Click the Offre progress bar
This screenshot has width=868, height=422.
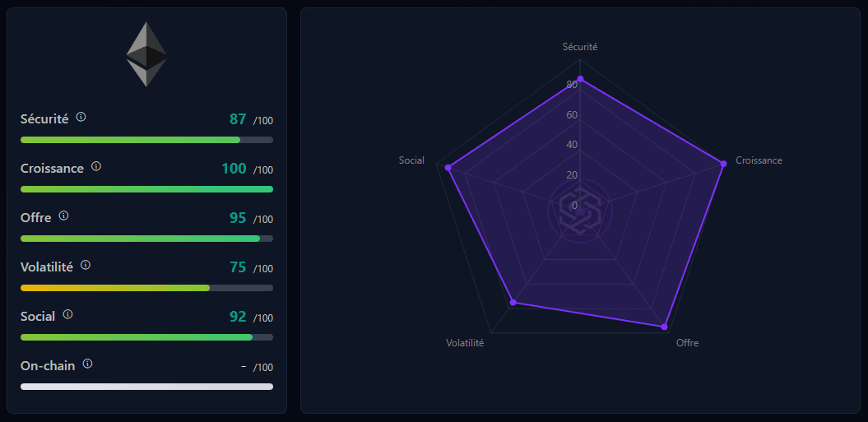pyautogui.click(x=146, y=238)
